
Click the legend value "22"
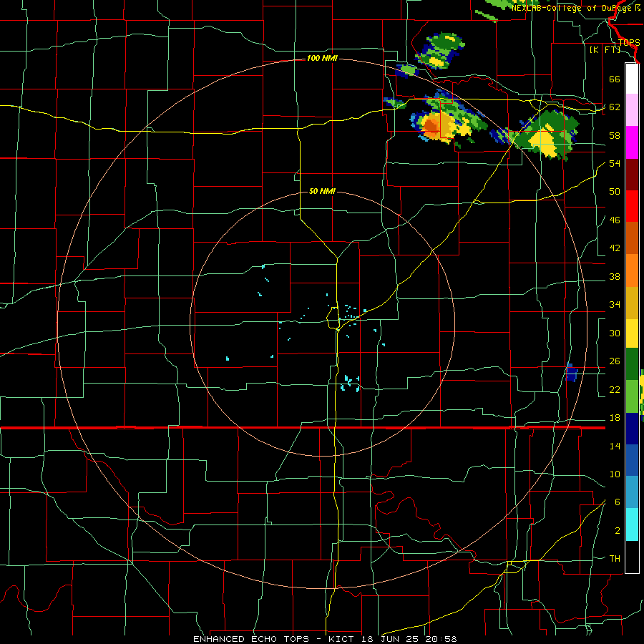point(615,390)
